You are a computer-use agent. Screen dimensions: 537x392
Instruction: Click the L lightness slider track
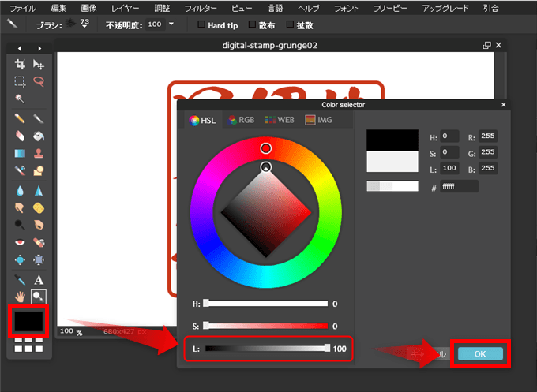[x=267, y=348]
